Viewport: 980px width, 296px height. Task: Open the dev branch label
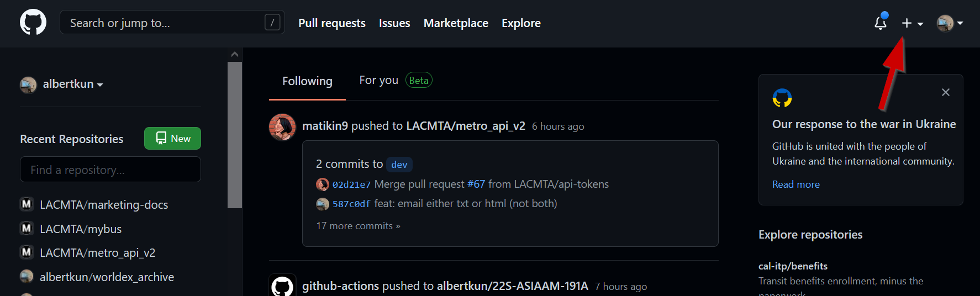click(x=399, y=165)
